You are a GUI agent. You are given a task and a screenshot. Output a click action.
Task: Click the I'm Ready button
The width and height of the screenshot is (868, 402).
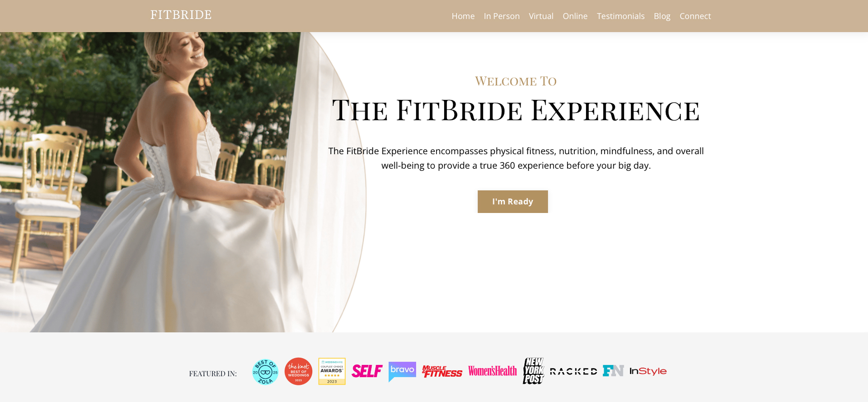tap(513, 202)
